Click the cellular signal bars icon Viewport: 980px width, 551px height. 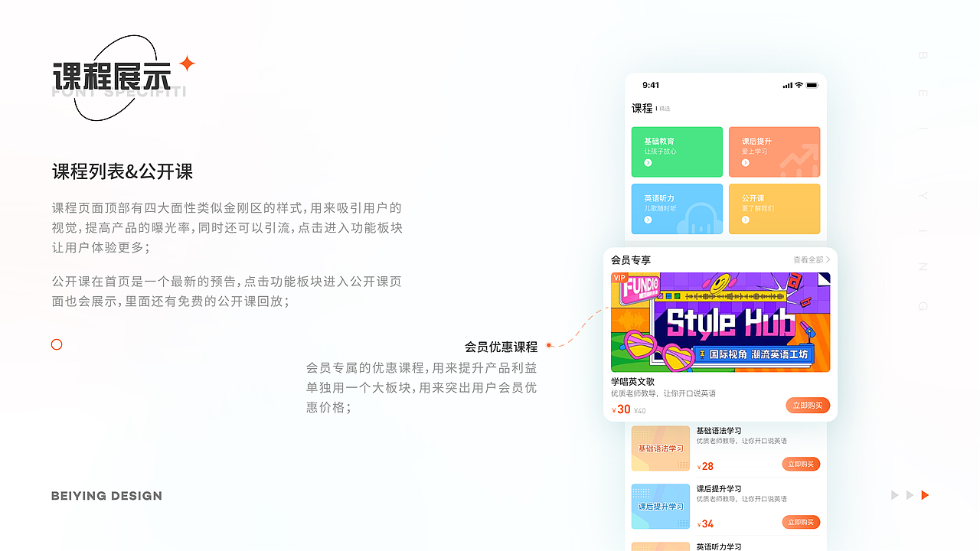pyautogui.click(x=787, y=85)
